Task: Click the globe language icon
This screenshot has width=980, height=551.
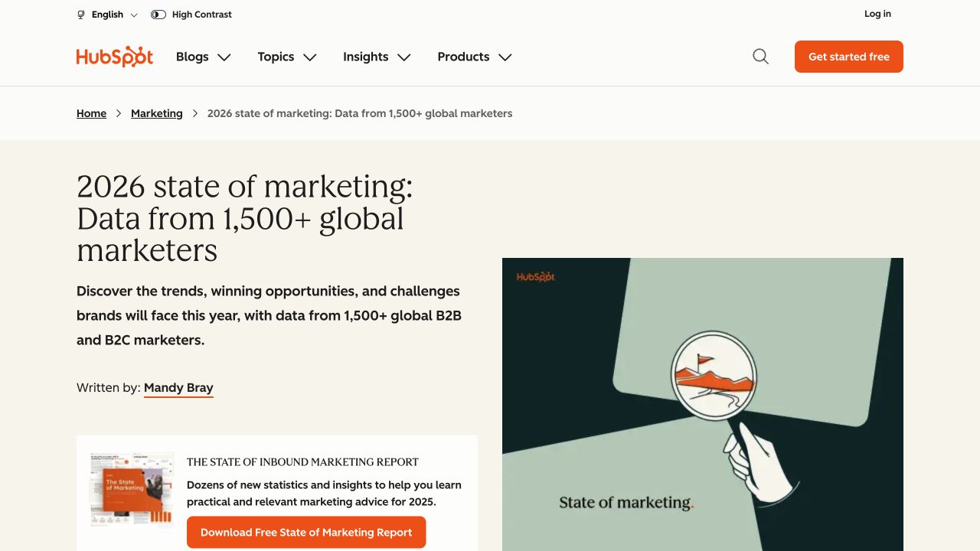Action: [81, 15]
